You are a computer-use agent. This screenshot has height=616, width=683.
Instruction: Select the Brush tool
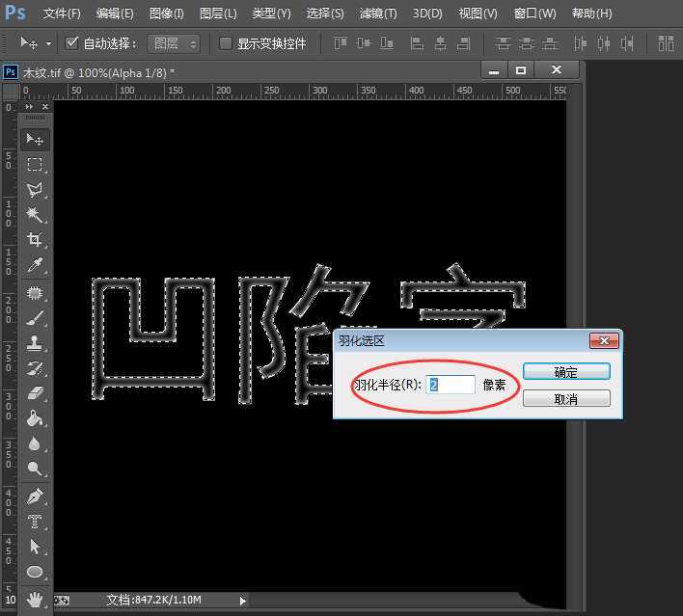35,317
